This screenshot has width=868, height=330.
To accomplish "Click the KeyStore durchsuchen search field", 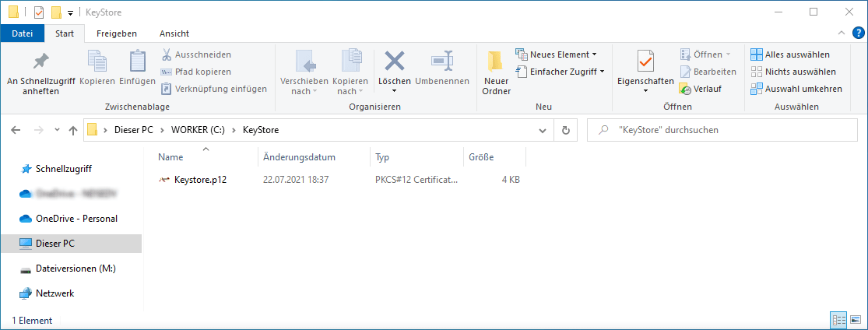I will coord(724,130).
